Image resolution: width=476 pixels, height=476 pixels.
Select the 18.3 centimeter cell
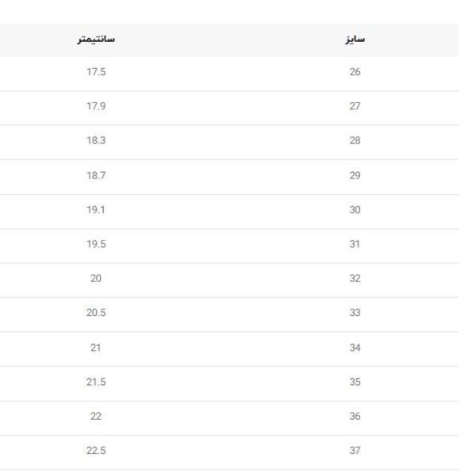(96, 140)
